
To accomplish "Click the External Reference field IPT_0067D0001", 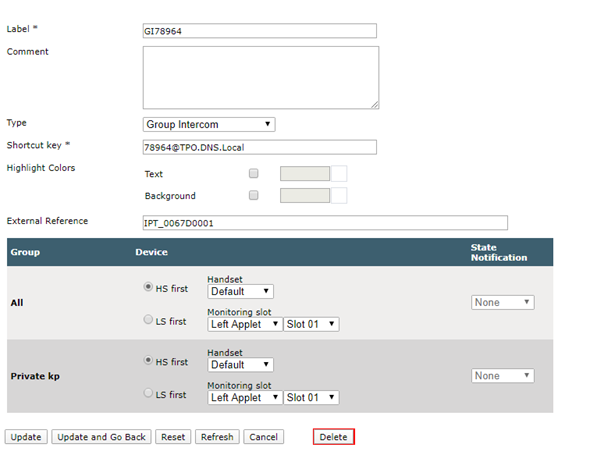I will [x=325, y=223].
